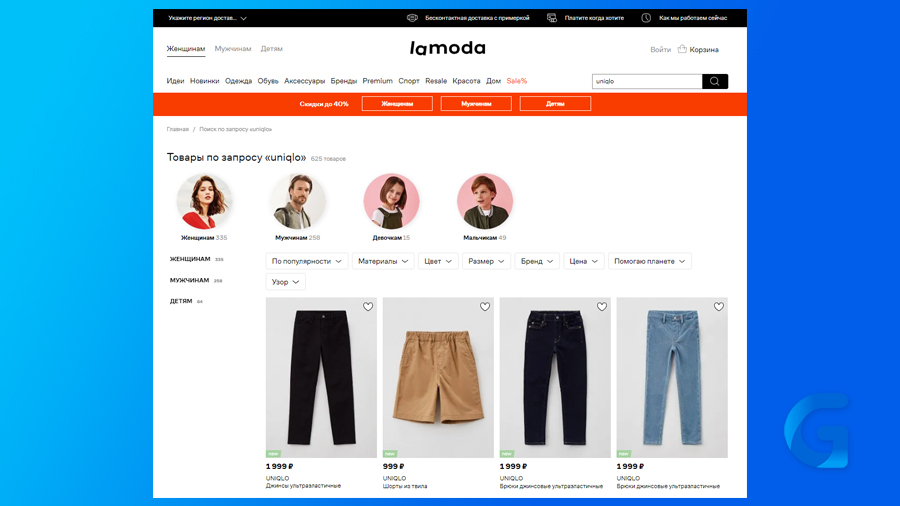The image size is (900, 506).
Task: Click the contactless delivery icon
Action: point(412,18)
